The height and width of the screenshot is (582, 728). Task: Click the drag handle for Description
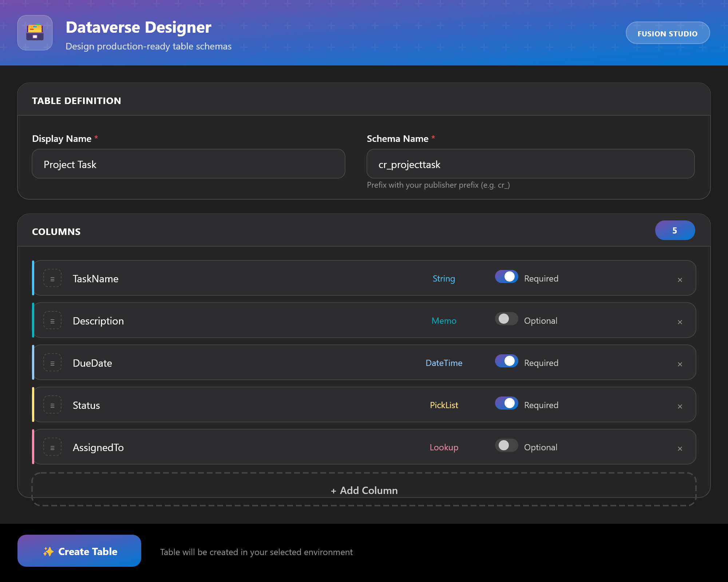click(52, 320)
